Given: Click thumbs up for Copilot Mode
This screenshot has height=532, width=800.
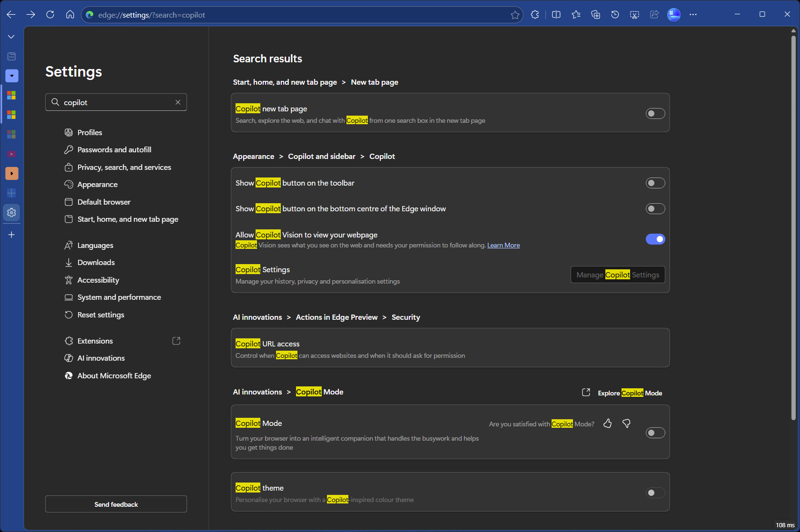Looking at the screenshot, I should coord(608,424).
